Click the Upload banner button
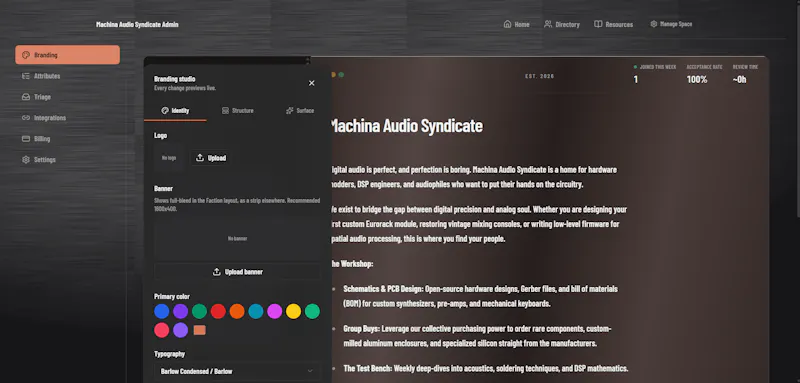This screenshot has width=800, height=383. (237, 272)
